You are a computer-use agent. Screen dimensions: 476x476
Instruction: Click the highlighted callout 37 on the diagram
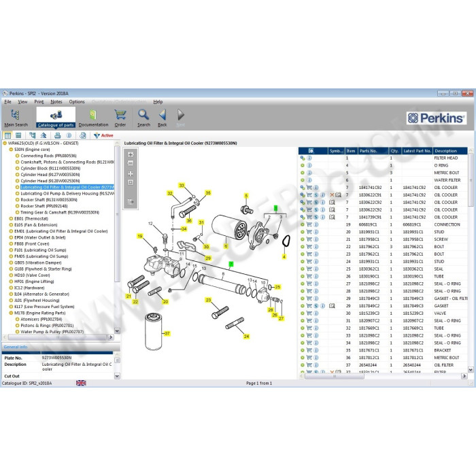167,334
